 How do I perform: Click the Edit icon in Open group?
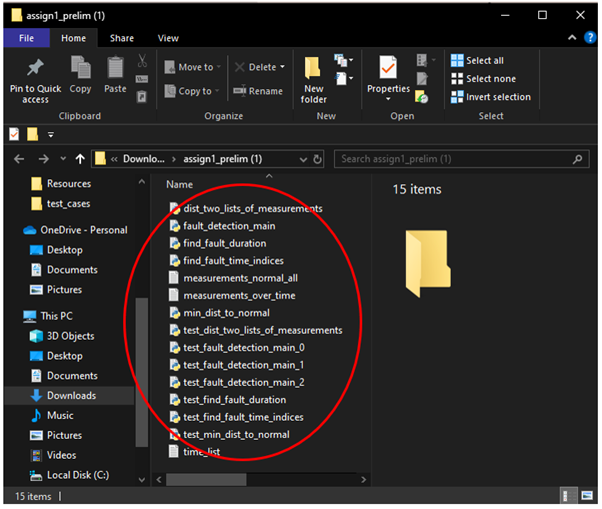coord(422,79)
